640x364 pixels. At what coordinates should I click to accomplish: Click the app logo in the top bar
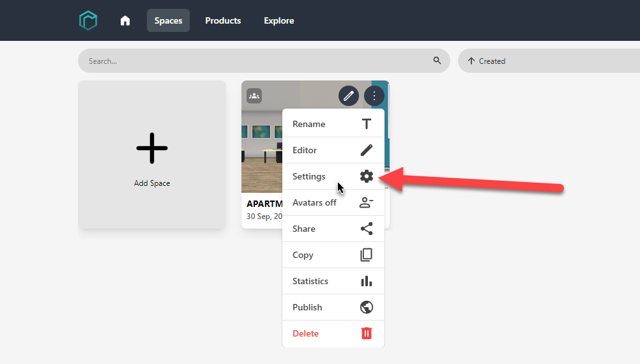88,20
